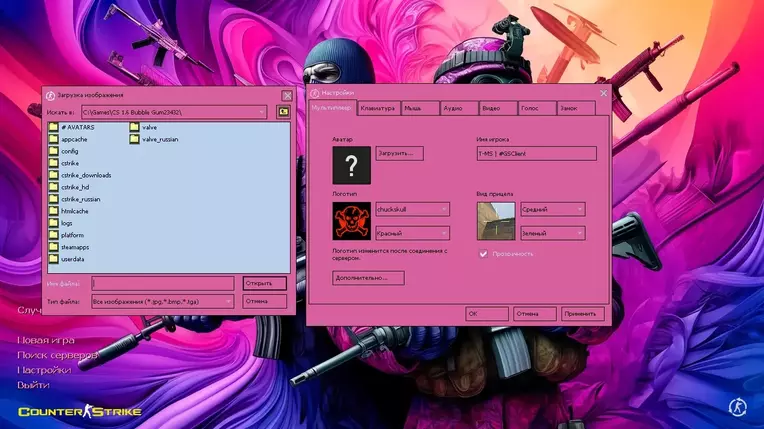Switch to the Видео tab
The width and height of the screenshot is (764, 429).
coord(498,108)
